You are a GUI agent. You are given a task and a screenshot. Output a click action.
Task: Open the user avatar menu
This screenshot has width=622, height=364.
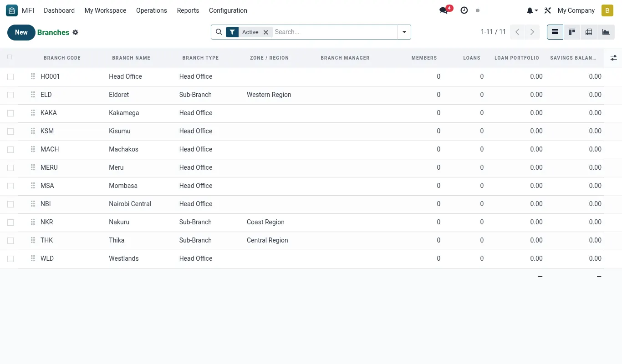(x=607, y=10)
